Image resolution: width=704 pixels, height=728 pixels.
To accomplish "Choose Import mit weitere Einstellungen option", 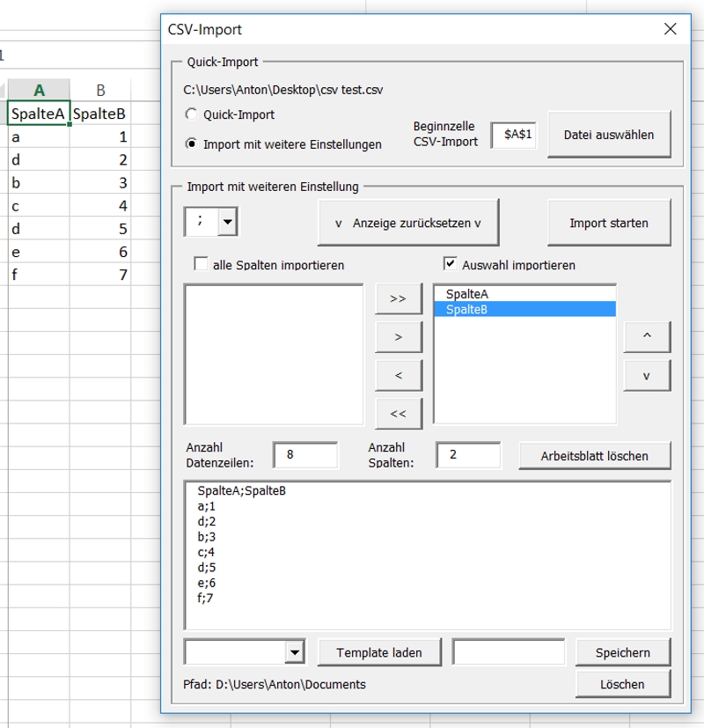I will [x=192, y=144].
